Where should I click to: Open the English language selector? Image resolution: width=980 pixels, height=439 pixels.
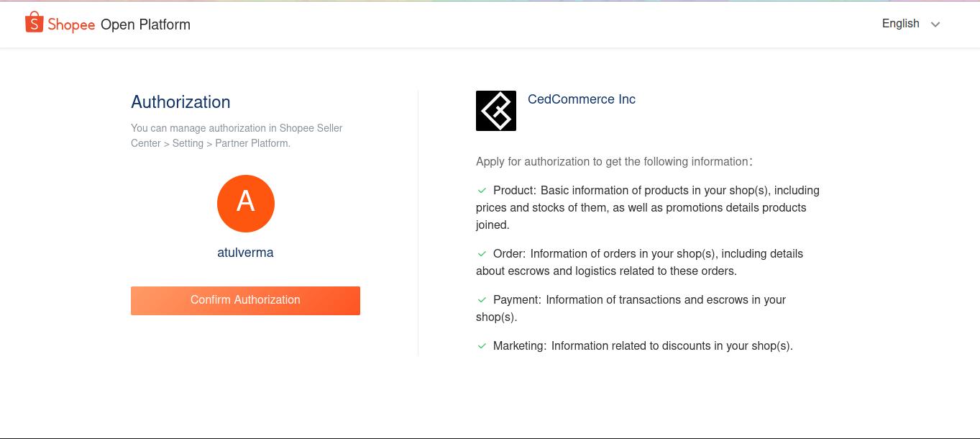(x=911, y=24)
